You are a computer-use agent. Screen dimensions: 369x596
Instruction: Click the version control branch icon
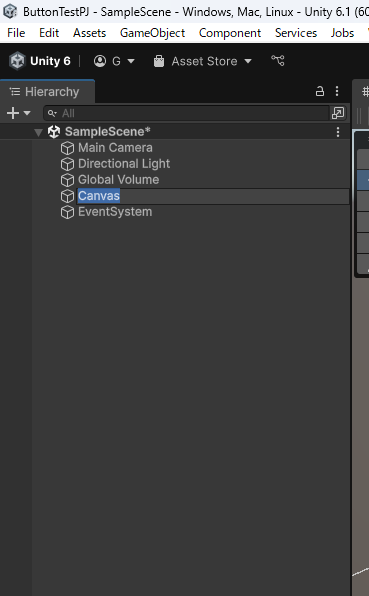coord(278,61)
